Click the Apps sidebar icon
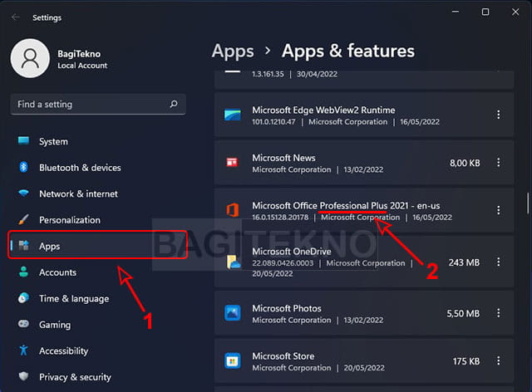 tap(23, 246)
